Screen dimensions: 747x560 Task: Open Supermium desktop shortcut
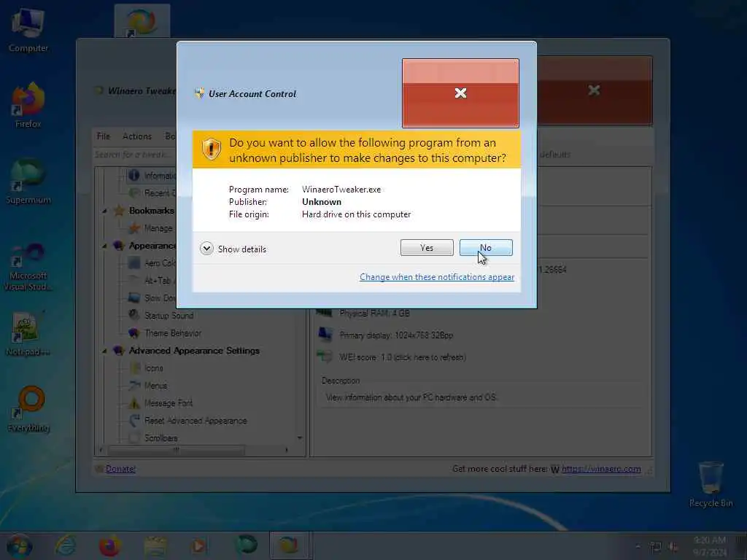(x=28, y=182)
